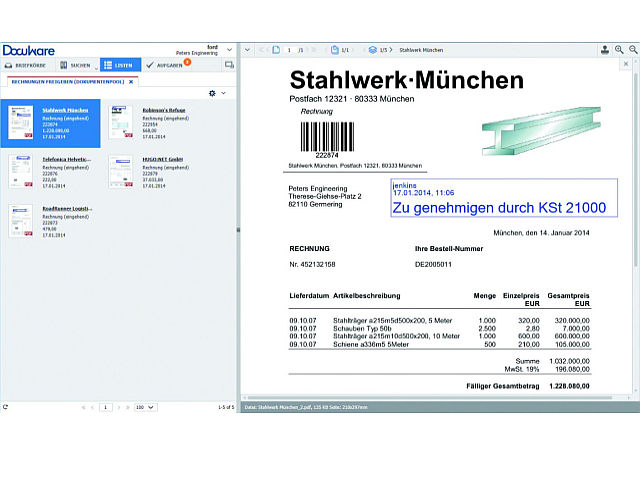Open the RoadRunner Logistics document link
Screen dimensions: 640x480
coord(67,209)
